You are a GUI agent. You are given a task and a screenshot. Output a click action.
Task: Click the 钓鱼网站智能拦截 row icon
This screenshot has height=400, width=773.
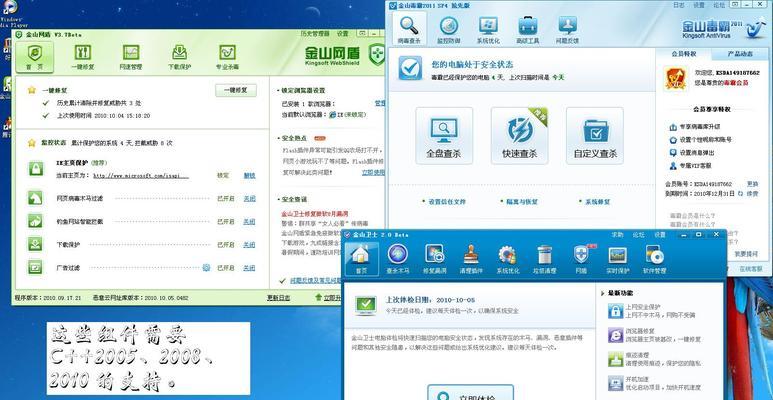click(x=35, y=221)
